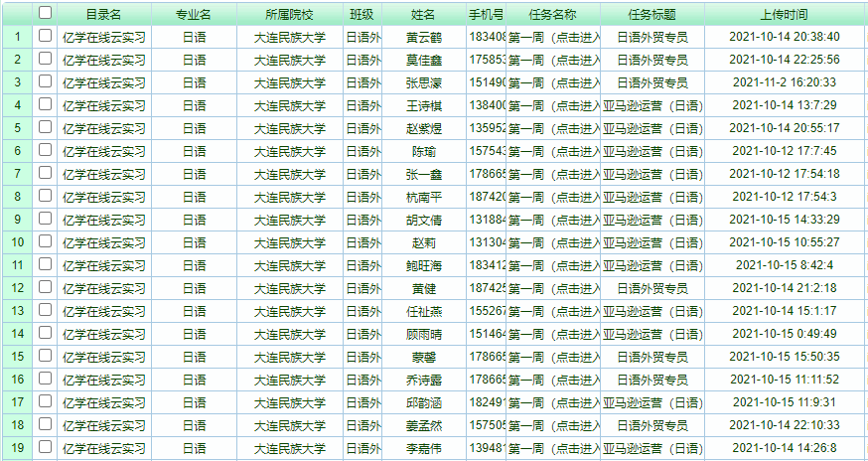Select the checkbox in row 5
This screenshot has width=868, height=461.
click(x=45, y=127)
